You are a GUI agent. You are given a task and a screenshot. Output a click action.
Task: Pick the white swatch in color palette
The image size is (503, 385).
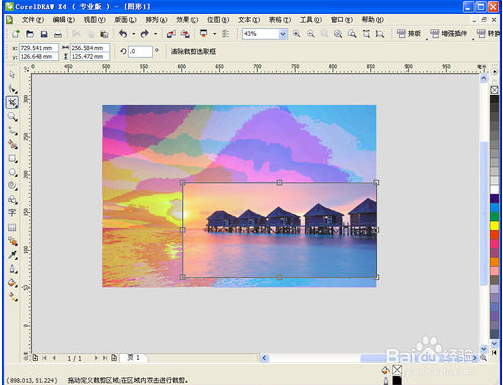point(494,190)
